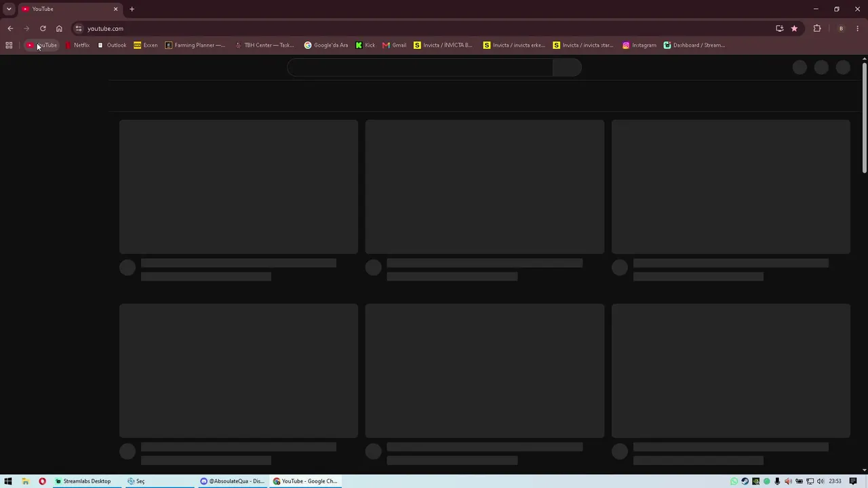The image size is (868, 488).
Task: Open Steam tray icon
Action: pyautogui.click(x=745, y=481)
